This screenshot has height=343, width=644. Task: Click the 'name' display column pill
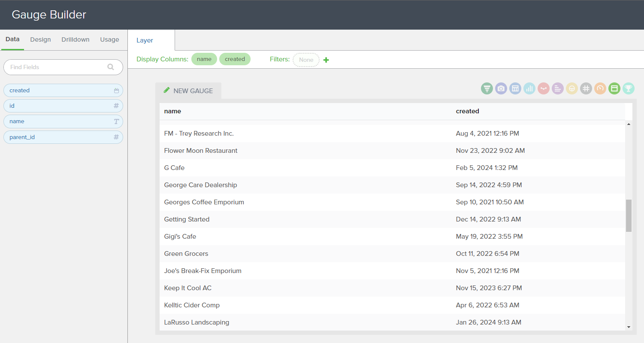pyautogui.click(x=204, y=59)
